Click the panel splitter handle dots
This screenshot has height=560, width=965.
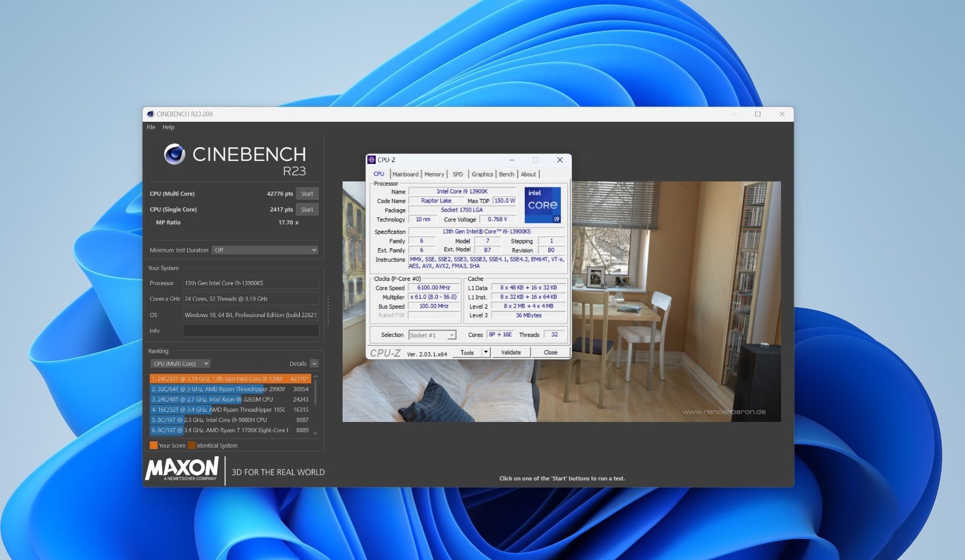(328, 310)
